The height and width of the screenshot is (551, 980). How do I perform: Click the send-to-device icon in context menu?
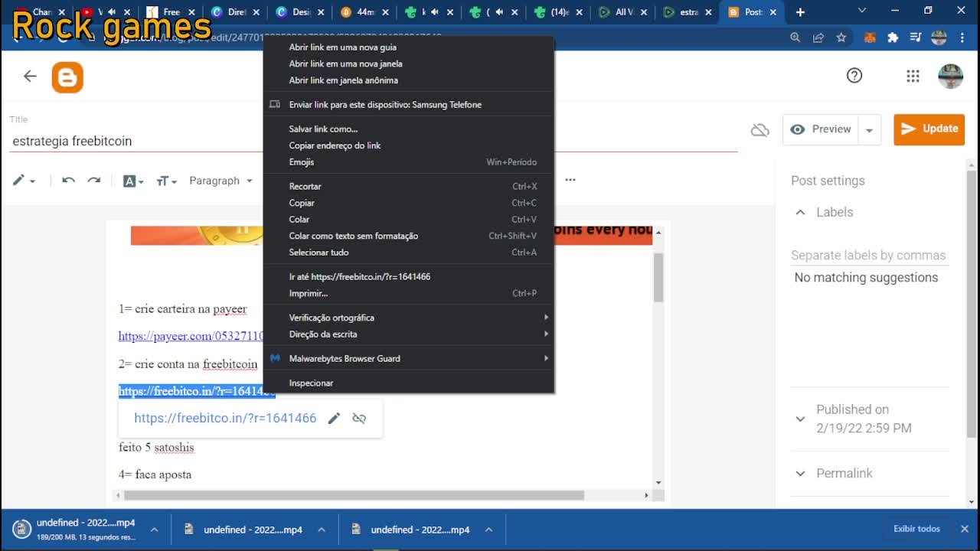276,105
